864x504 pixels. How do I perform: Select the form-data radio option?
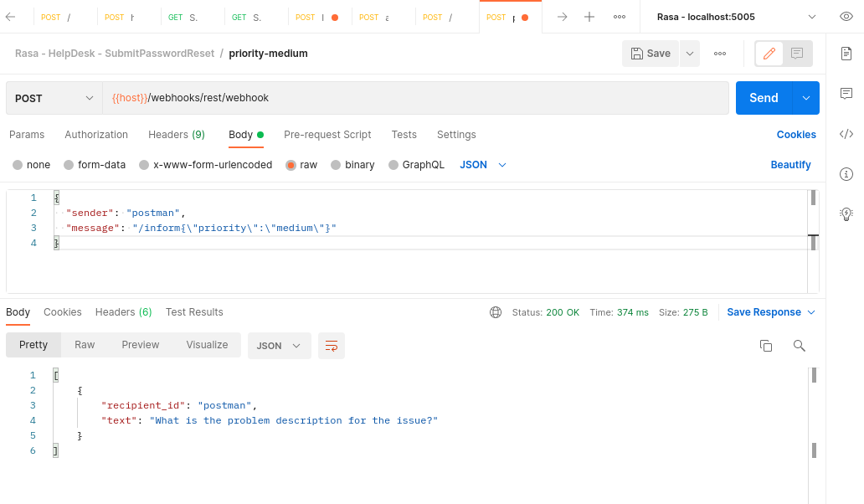(69, 165)
